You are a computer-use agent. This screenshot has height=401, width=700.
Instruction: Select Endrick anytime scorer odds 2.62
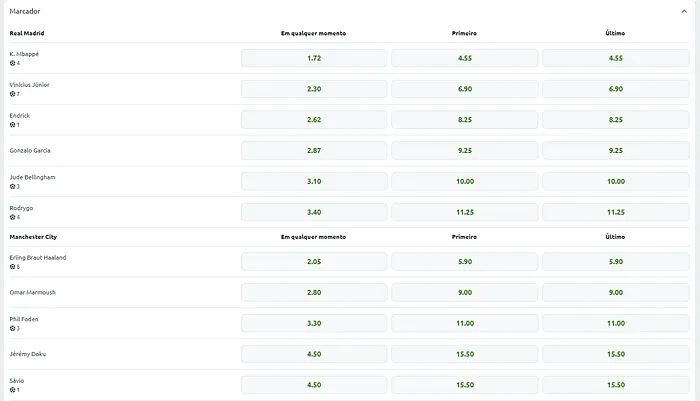click(x=314, y=120)
